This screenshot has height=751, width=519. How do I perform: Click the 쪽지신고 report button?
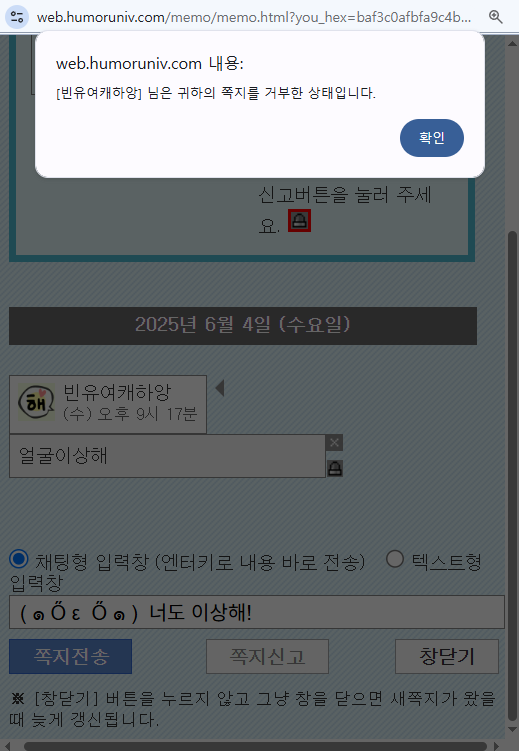[x=267, y=656]
